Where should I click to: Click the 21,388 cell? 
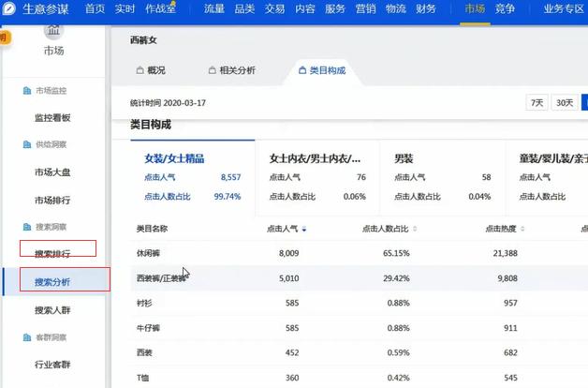coord(505,253)
